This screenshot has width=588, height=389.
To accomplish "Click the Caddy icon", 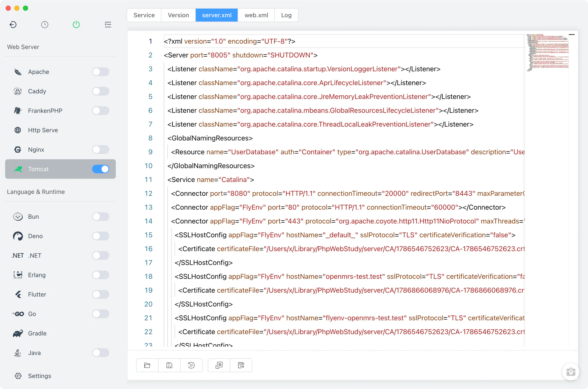I will click(x=18, y=91).
